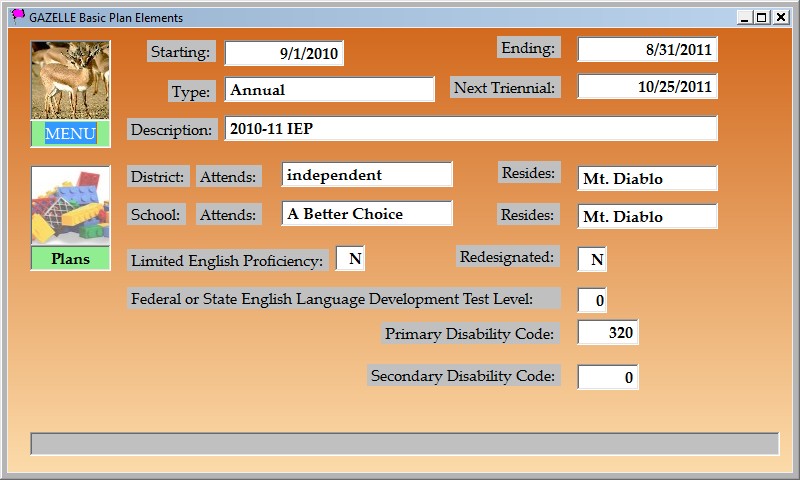
Task: Click the gazelle image icon
Action: click(x=70, y=80)
